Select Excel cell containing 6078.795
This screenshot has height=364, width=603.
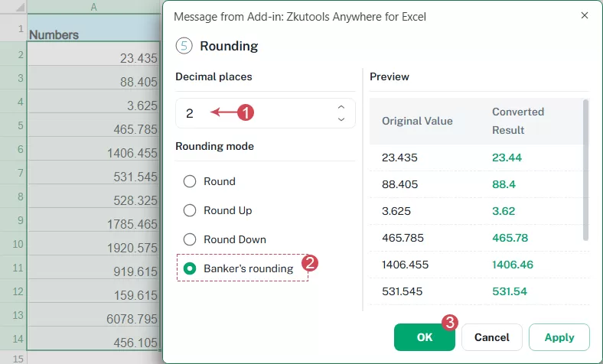(94, 315)
